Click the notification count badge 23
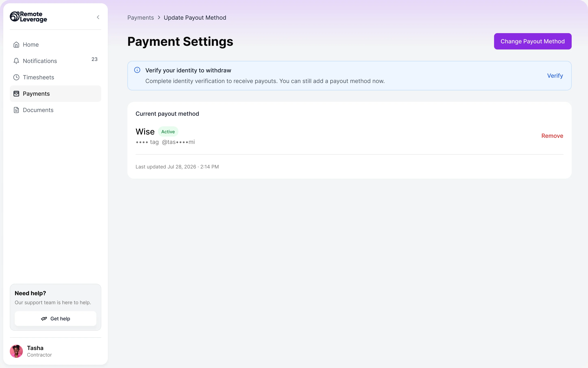The height and width of the screenshot is (368, 588). click(x=95, y=59)
